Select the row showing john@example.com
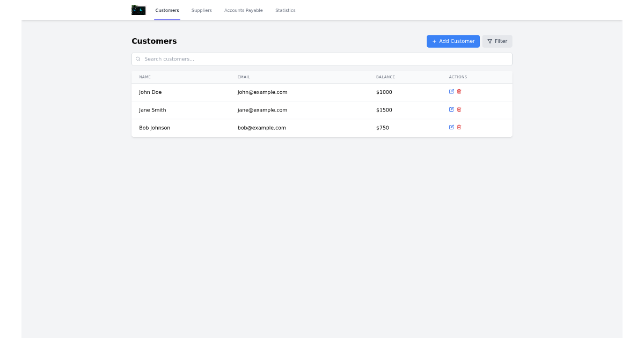Screen dimensions: 644x338 point(262,92)
